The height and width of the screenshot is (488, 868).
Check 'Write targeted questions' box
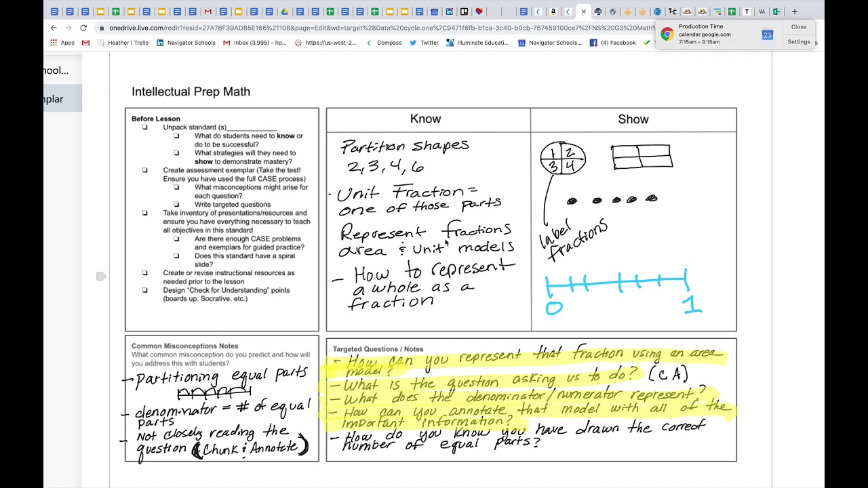pos(176,205)
